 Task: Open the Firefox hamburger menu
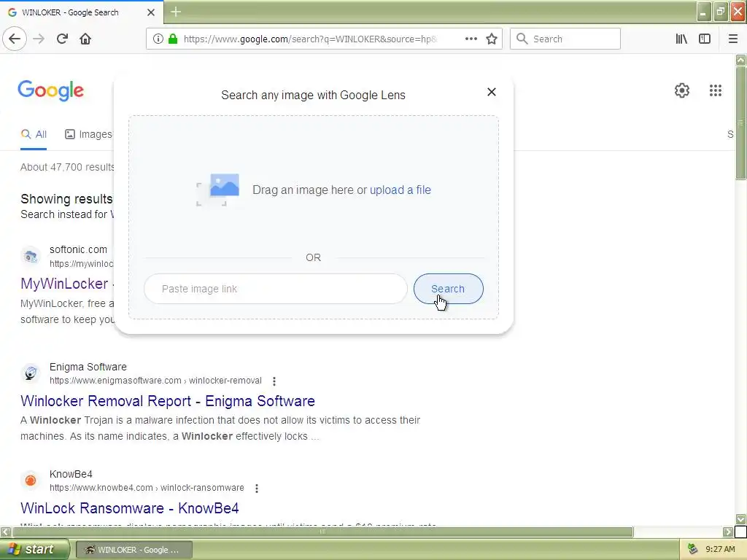coord(733,39)
